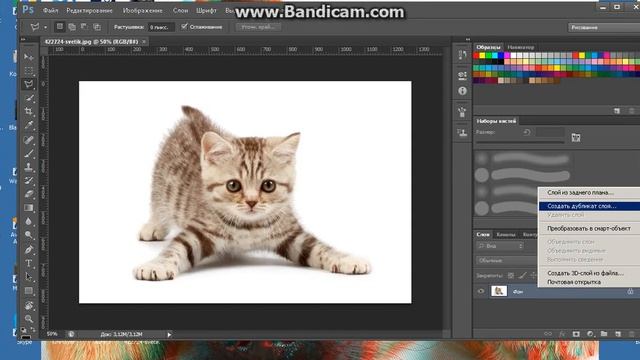Viewport: 640px width, 360px height.
Task: Select the Gradient tool
Action: click(x=28, y=208)
